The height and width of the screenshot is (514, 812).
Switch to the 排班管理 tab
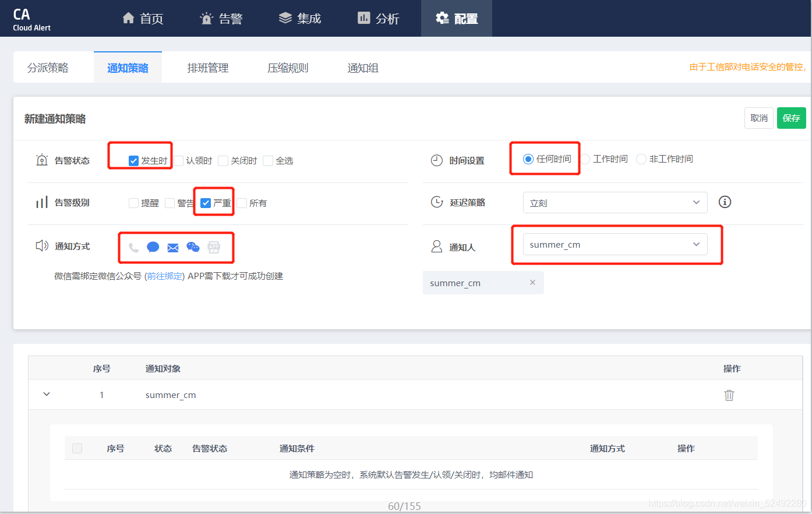(x=208, y=68)
